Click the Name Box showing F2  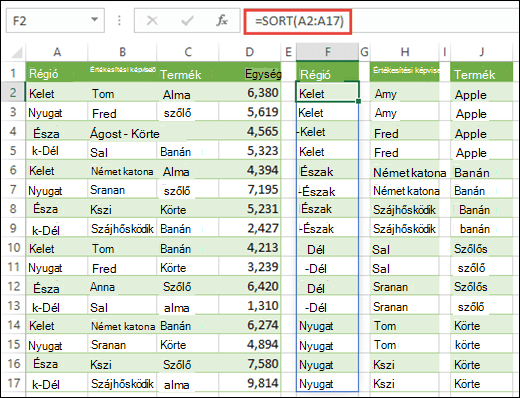55,21
